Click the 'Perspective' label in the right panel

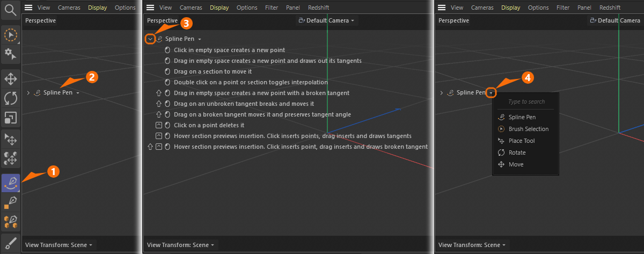(x=454, y=20)
